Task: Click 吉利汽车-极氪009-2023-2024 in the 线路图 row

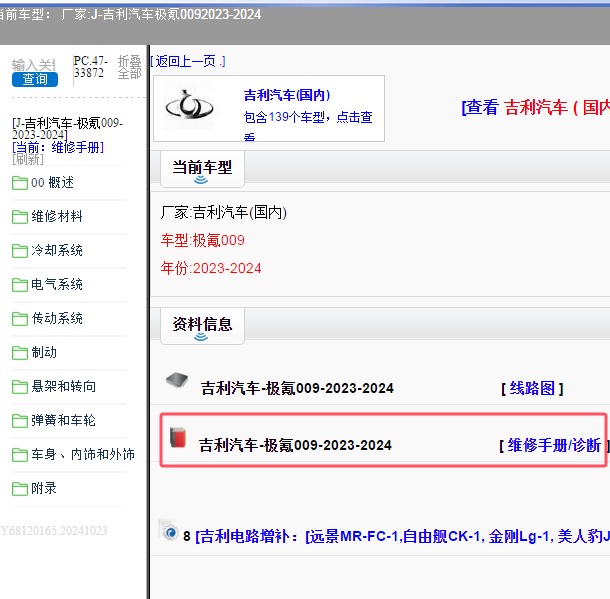Action: (x=297, y=388)
